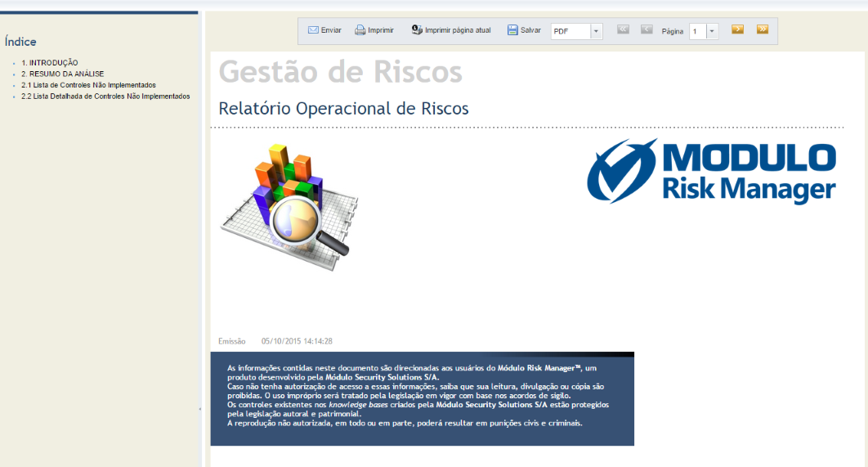868x467 pixels.
Task: Click the emission date 05/10/2015 14:14:28
Action: (x=297, y=341)
